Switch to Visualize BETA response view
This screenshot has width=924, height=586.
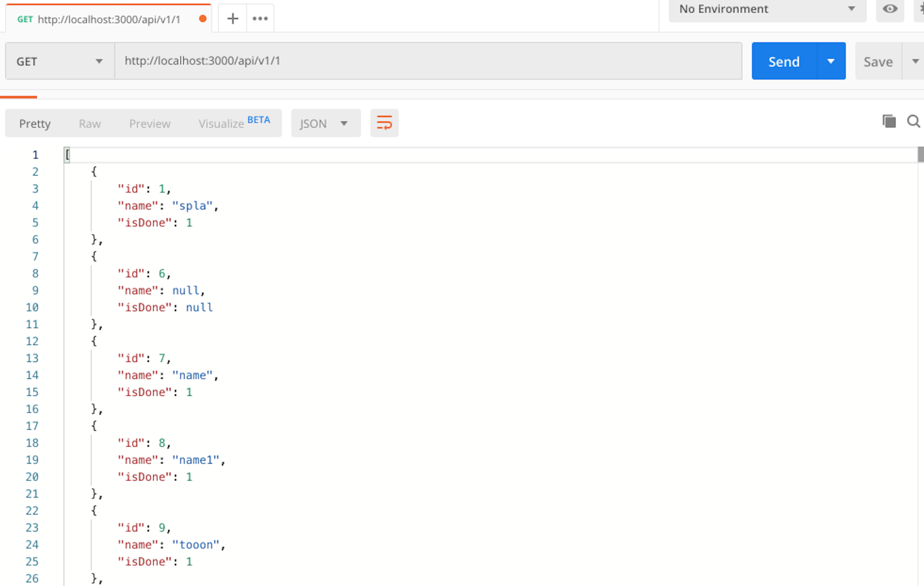pos(234,123)
